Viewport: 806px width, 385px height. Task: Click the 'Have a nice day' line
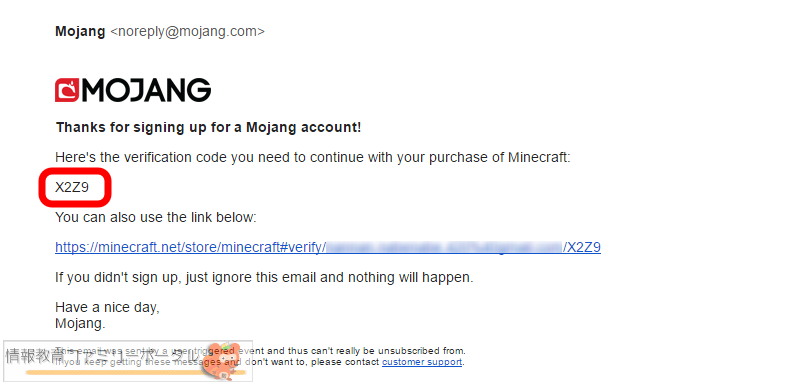(x=107, y=308)
